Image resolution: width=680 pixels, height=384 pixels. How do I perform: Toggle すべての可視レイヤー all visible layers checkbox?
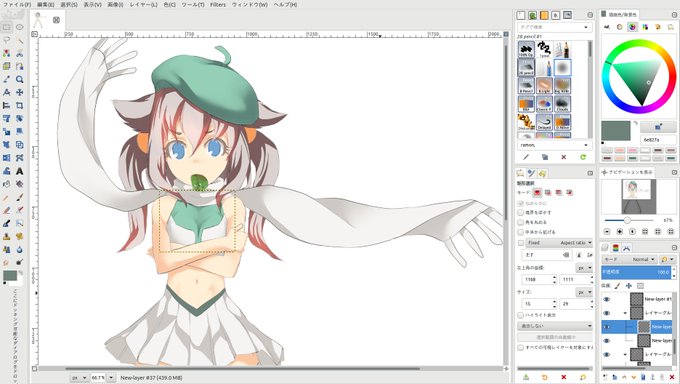pos(520,348)
